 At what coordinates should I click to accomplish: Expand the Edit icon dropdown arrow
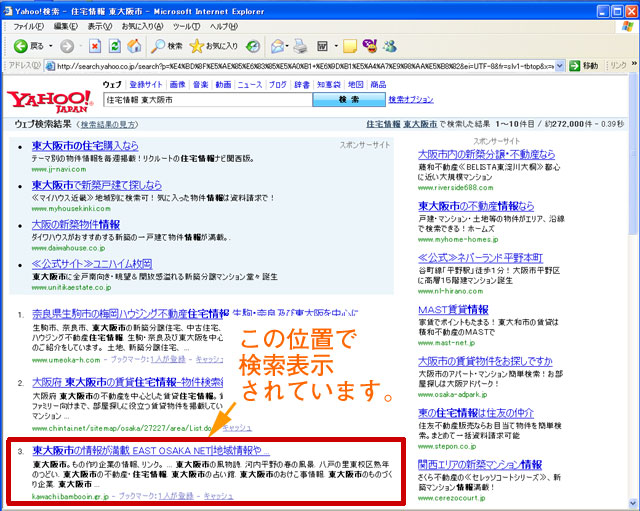[x=336, y=46]
